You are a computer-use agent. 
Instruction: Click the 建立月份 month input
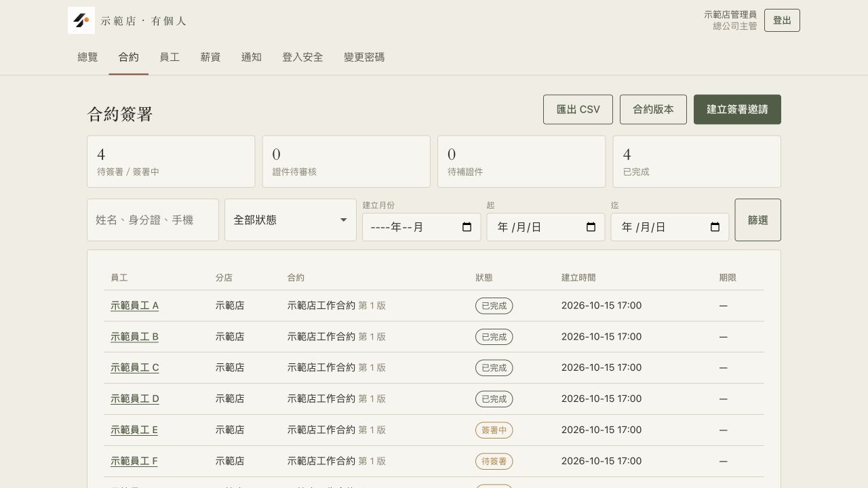421,227
